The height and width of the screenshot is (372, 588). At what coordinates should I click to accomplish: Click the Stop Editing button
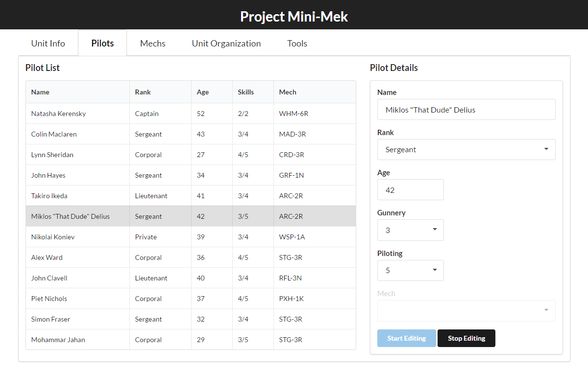click(x=466, y=338)
